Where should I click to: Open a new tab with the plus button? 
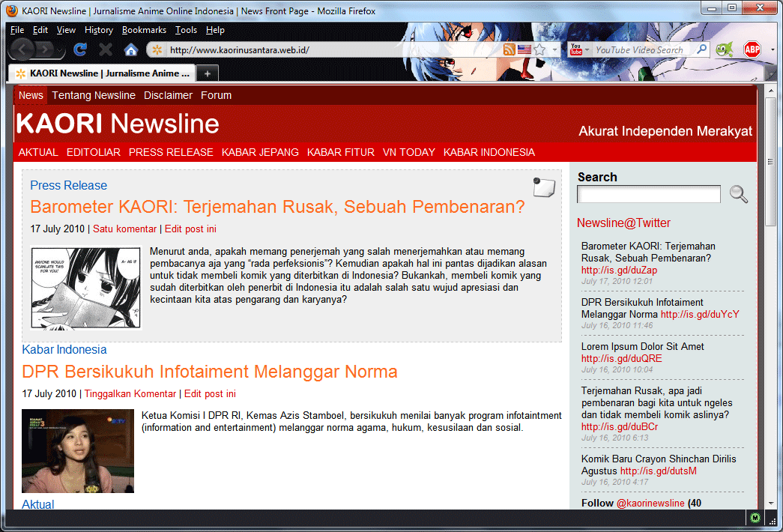[208, 73]
